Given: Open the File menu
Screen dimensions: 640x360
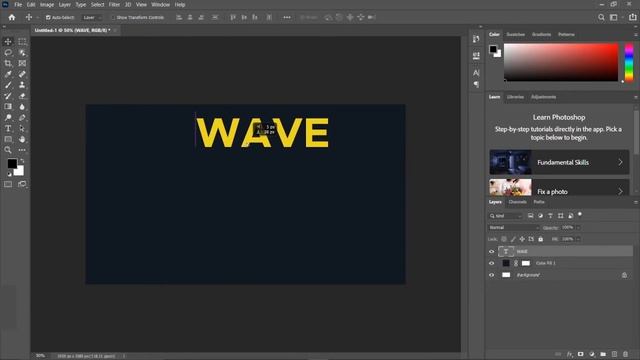Looking at the screenshot, I should click(18, 4).
